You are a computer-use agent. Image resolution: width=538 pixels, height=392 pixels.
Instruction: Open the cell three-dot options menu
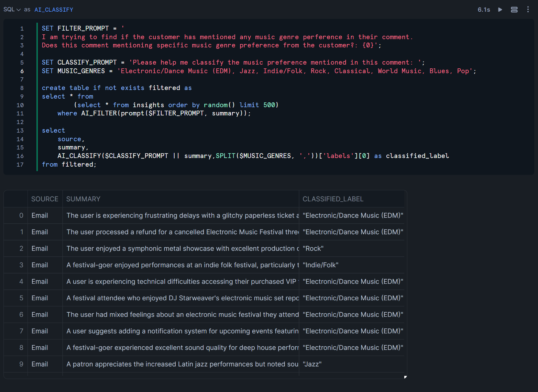(x=528, y=10)
